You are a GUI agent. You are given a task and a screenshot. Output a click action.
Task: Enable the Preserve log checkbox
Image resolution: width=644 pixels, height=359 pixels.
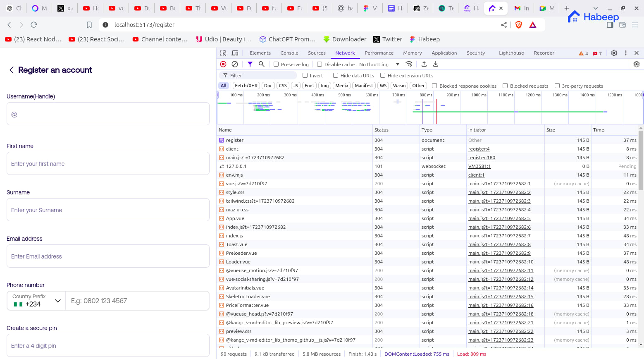click(276, 65)
